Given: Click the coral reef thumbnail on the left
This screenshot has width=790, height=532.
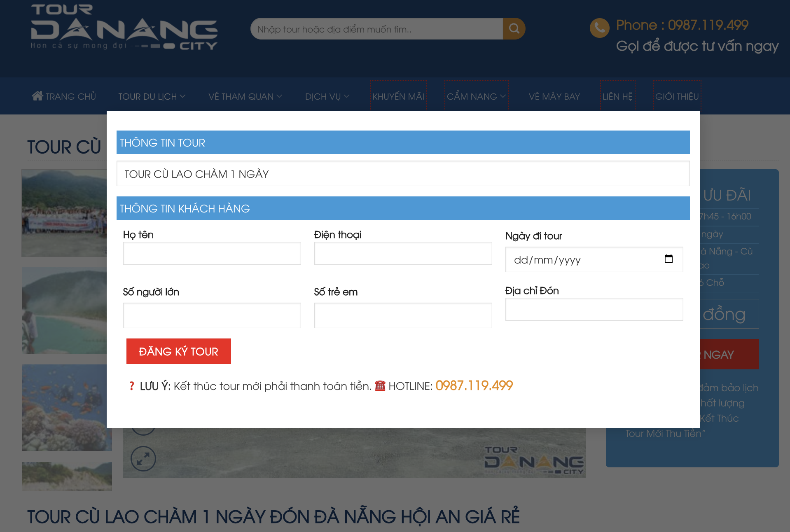Looking at the screenshot, I should pos(66,408).
